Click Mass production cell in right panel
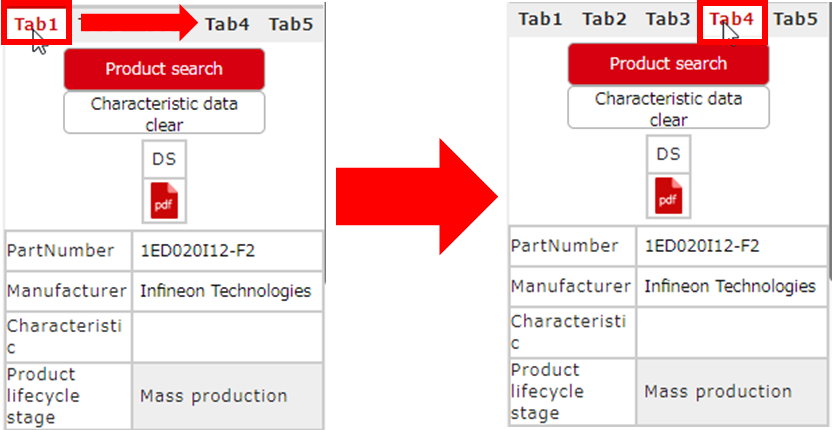 [731, 391]
